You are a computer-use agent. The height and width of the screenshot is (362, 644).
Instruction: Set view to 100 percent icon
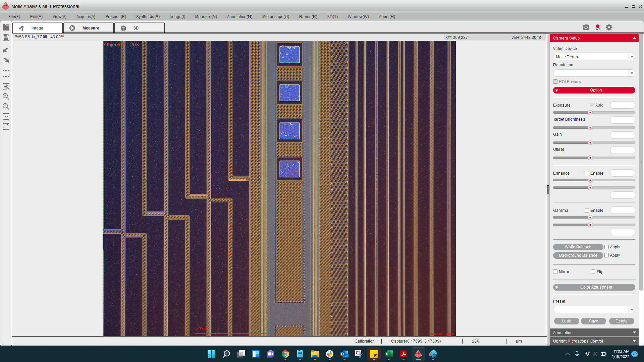[6, 117]
